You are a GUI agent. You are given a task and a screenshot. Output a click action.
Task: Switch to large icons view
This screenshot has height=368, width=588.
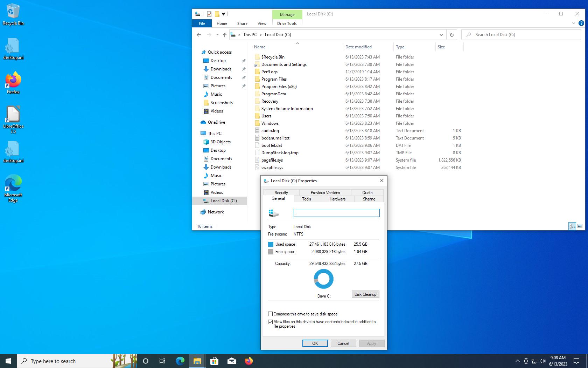point(580,226)
